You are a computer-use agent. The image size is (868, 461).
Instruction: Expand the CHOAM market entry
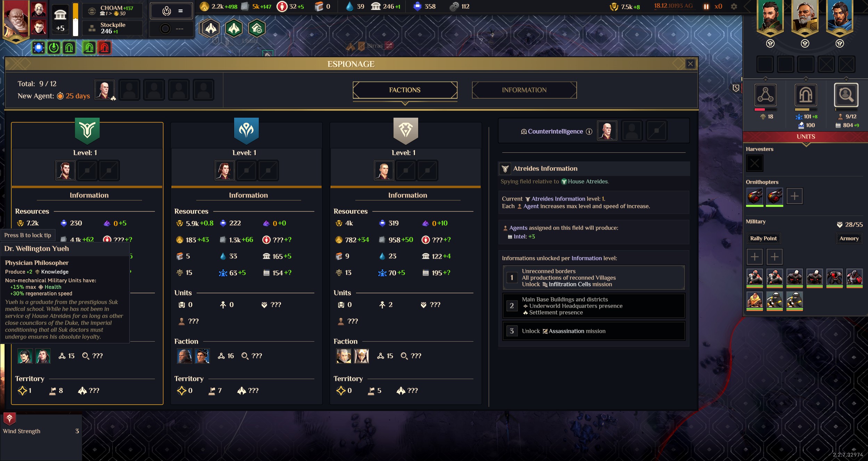[x=113, y=10]
